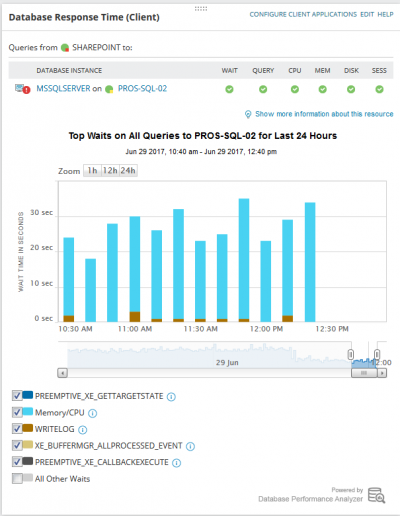
Task: Click the DISK status green check icon
Action: click(351, 89)
